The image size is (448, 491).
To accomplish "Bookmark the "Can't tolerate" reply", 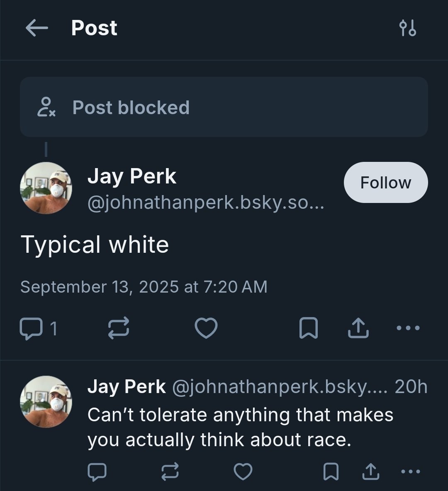I will coord(331,471).
